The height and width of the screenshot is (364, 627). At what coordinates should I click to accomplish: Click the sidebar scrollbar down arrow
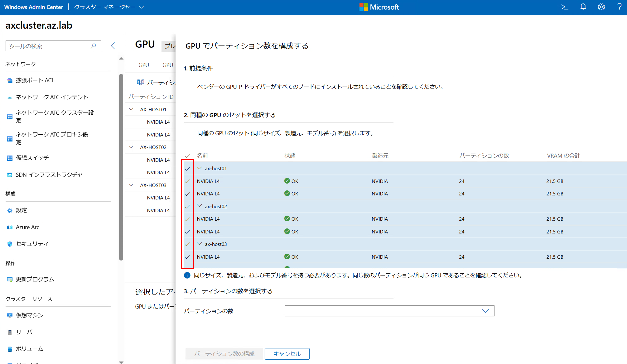click(x=121, y=363)
